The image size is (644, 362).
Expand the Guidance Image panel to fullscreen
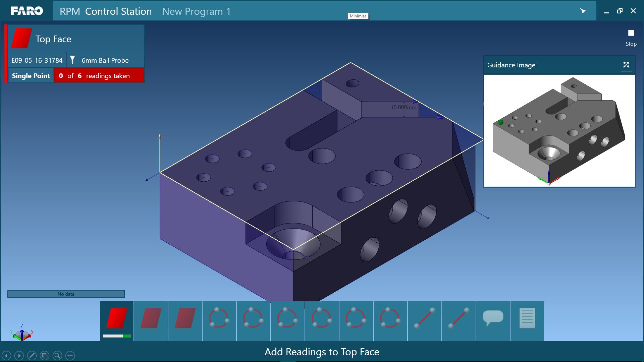626,65
